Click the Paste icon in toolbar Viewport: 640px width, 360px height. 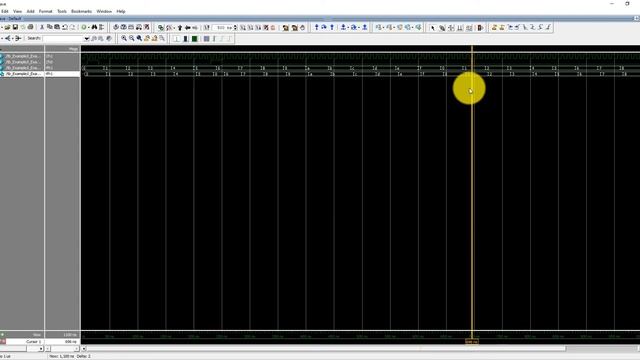pos(57,27)
